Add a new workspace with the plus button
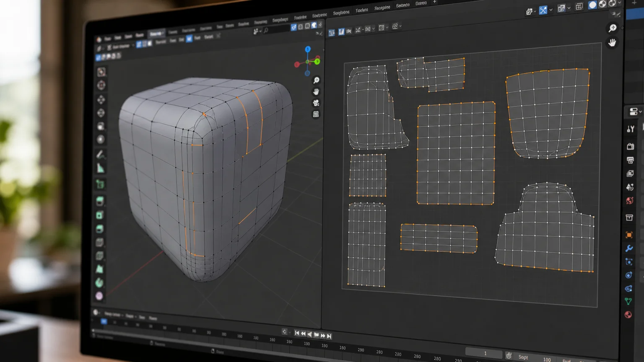This screenshot has width=644, height=362. click(435, 2)
